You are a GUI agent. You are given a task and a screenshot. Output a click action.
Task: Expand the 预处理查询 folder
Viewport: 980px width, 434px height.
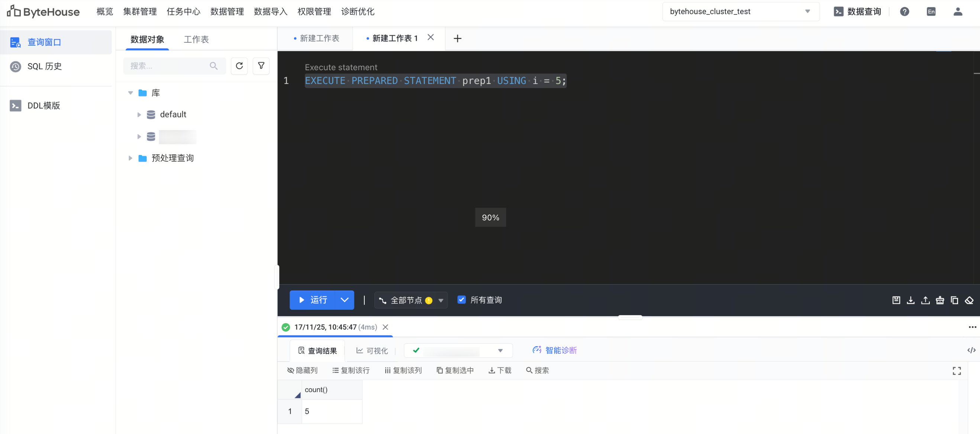(130, 158)
